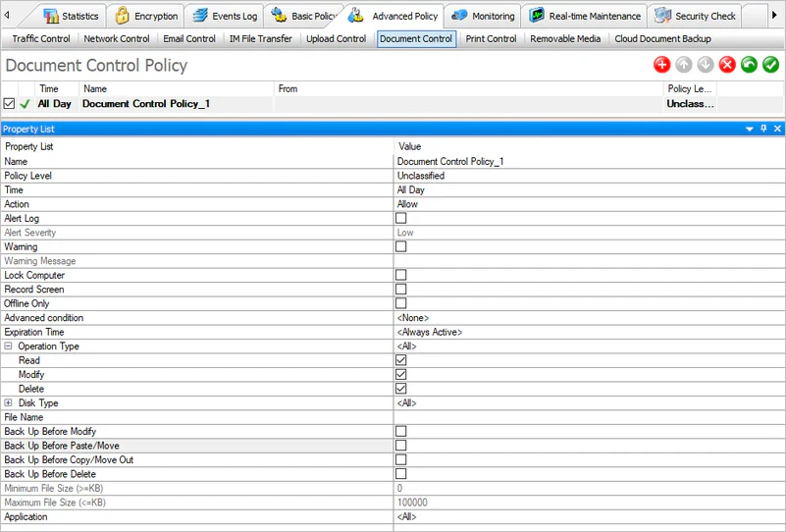
Task: Click the green Undo/Revert icon
Action: pyautogui.click(x=749, y=65)
